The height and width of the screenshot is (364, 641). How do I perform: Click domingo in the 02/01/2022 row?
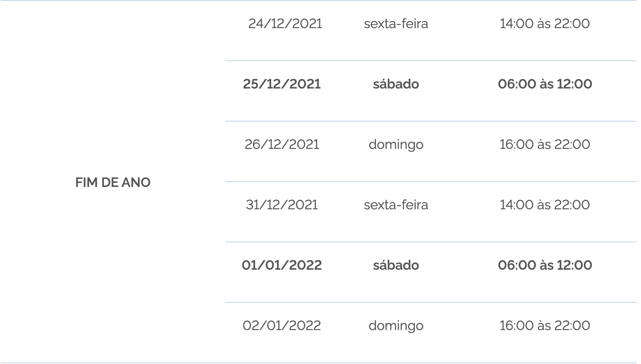[396, 326]
